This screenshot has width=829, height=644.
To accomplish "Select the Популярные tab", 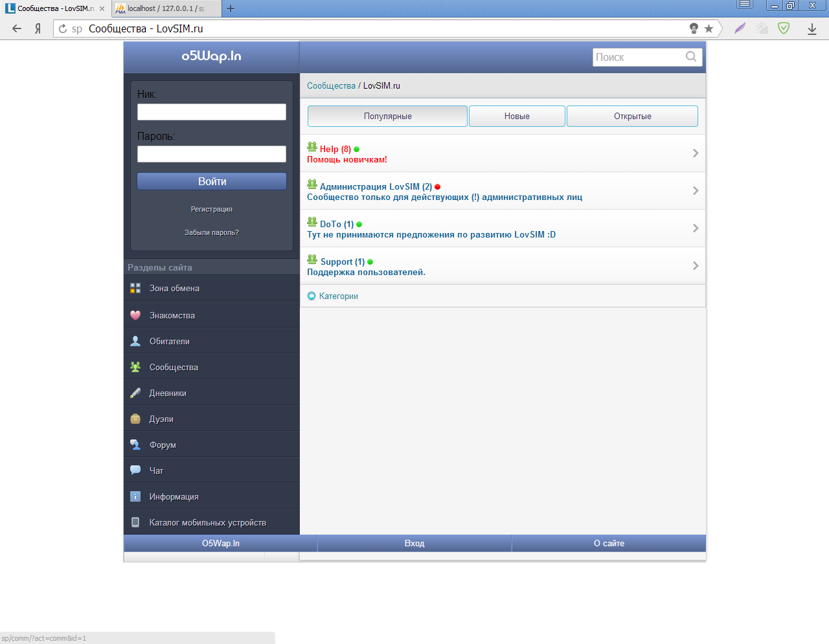I will 387,117.
